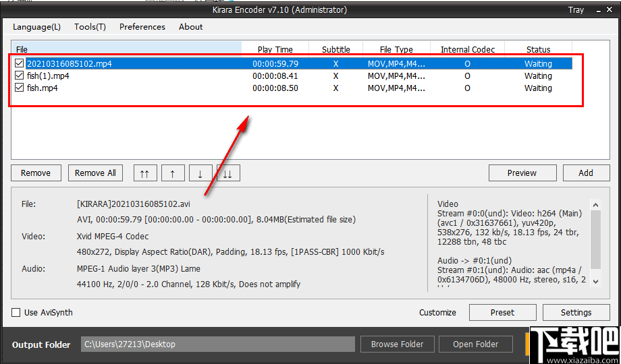Click the stream info scroll up arrow

pos(595,205)
